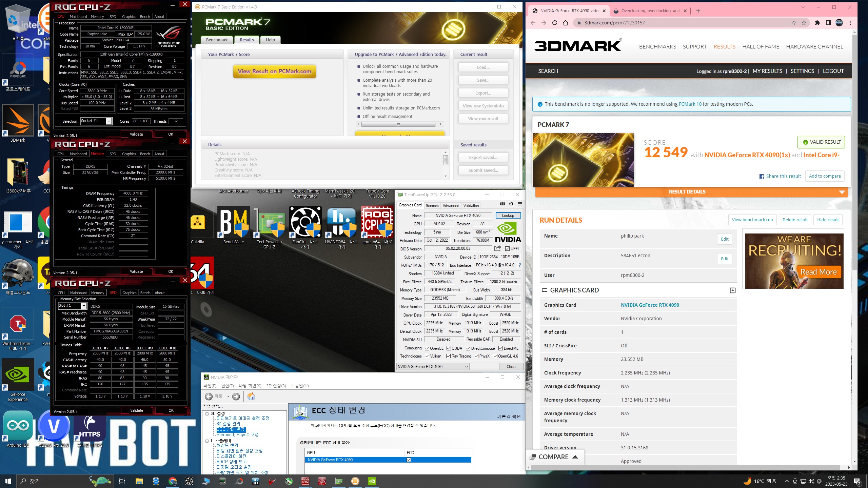This screenshot has width=868, height=488.
Task: Toggle the Vulkan checkbox in GPU-Z
Action: (x=427, y=356)
